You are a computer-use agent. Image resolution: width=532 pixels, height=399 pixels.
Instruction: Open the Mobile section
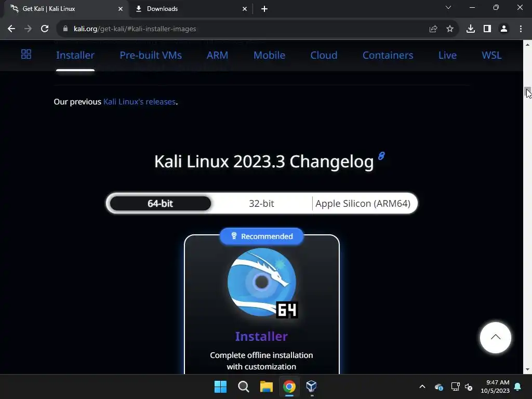click(x=270, y=55)
